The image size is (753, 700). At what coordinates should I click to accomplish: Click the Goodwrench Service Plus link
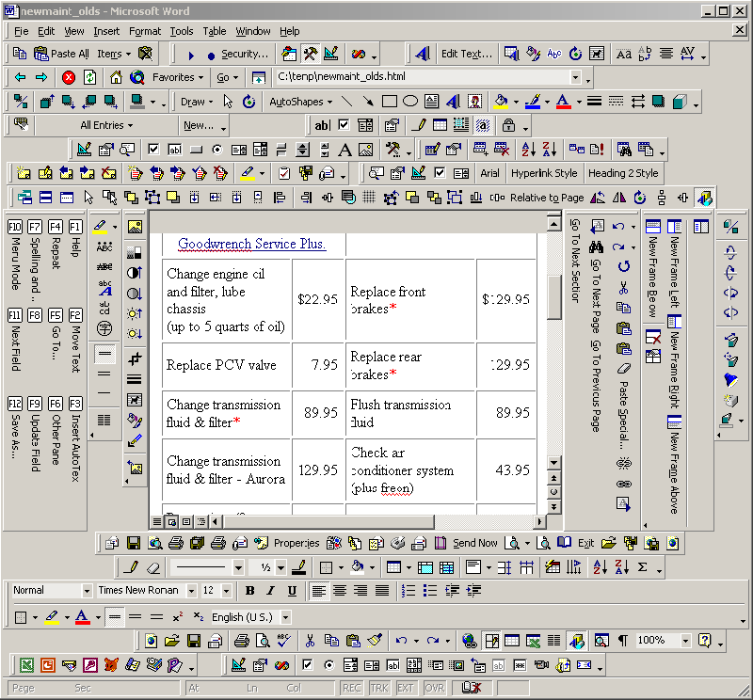(x=251, y=244)
